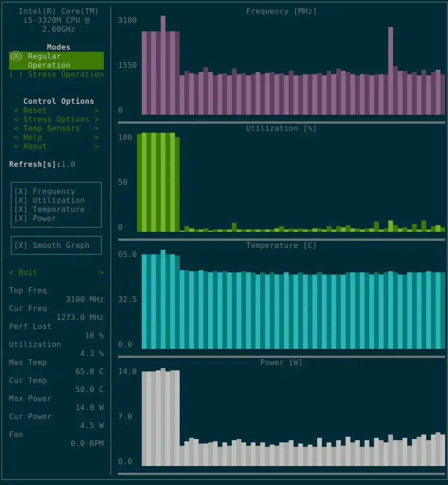
Task: Toggle the Utilization graph checkbox
Action: point(49,201)
